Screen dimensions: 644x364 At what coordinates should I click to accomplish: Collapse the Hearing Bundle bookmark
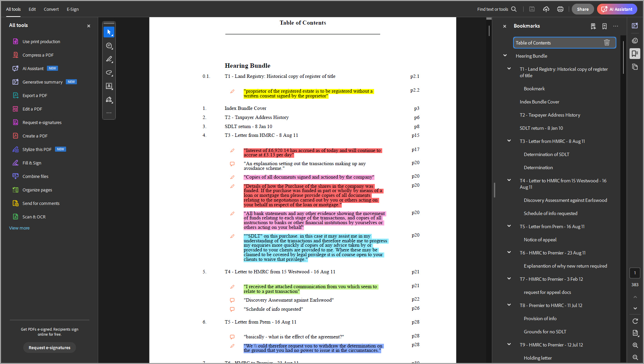pyautogui.click(x=505, y=56)
